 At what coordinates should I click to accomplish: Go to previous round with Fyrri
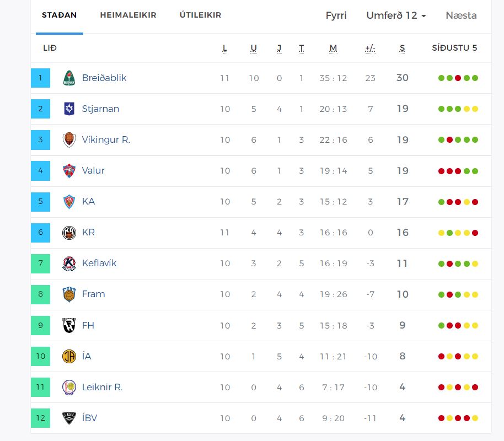click(336, 15)
